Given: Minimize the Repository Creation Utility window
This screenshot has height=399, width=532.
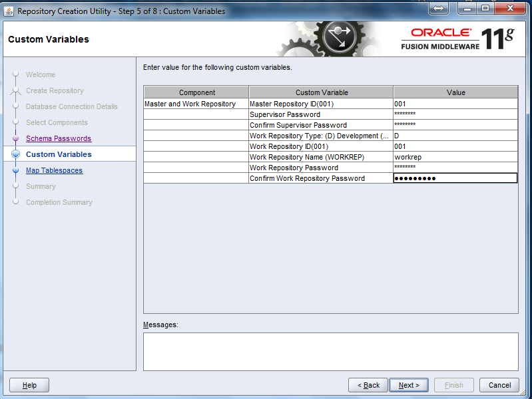Looking at the screenshot, I should pos(467,8).
